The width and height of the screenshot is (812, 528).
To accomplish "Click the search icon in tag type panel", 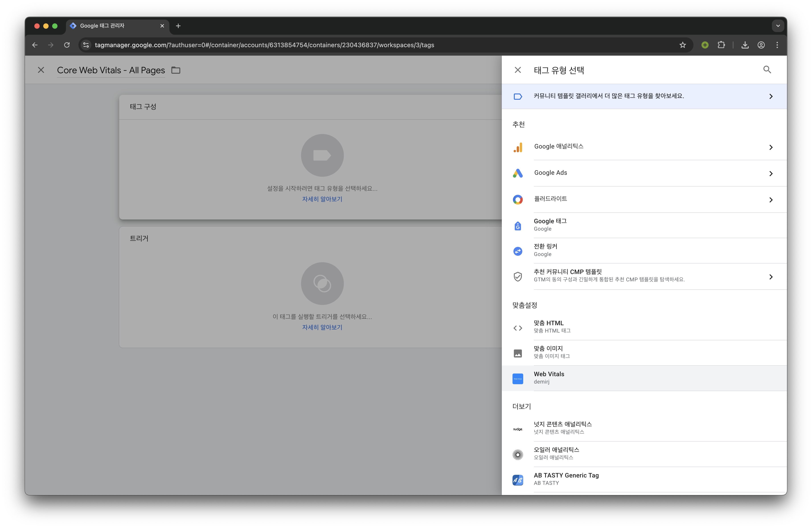I will click(767, 70).
